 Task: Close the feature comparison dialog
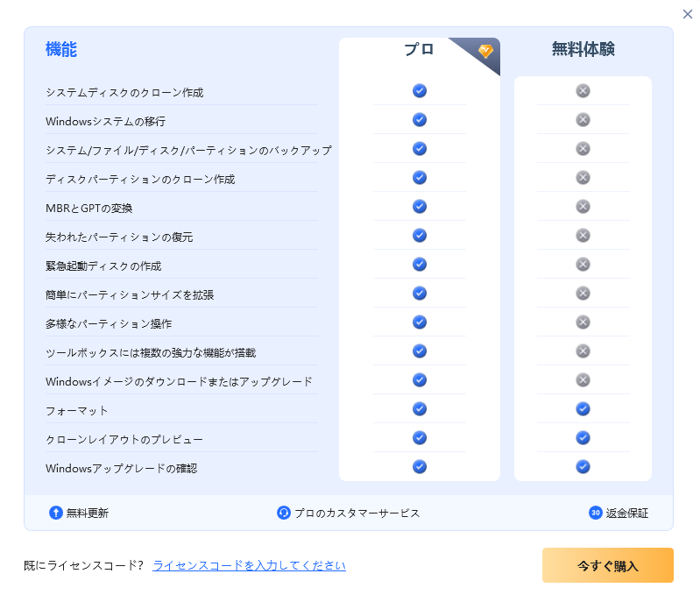pyautogui.click(x=688, y=14)
